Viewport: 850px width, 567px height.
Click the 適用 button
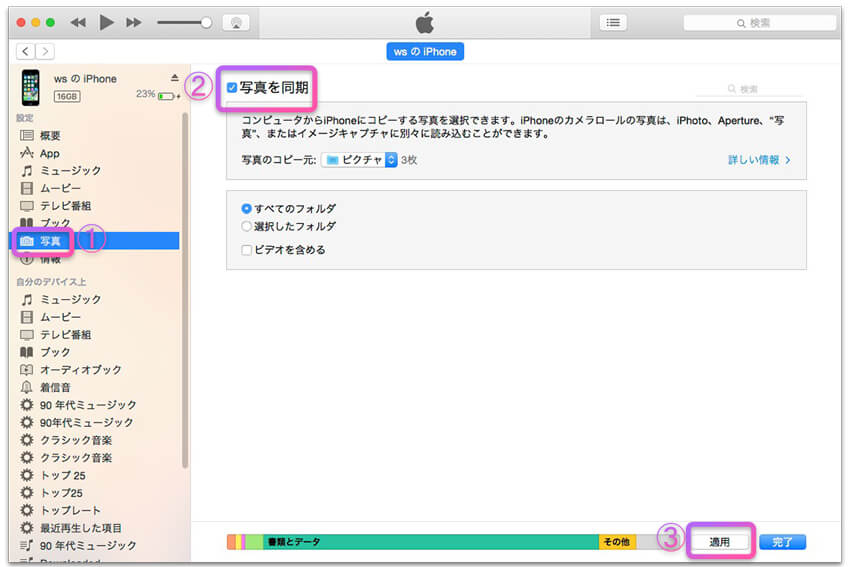coord(720,542)
